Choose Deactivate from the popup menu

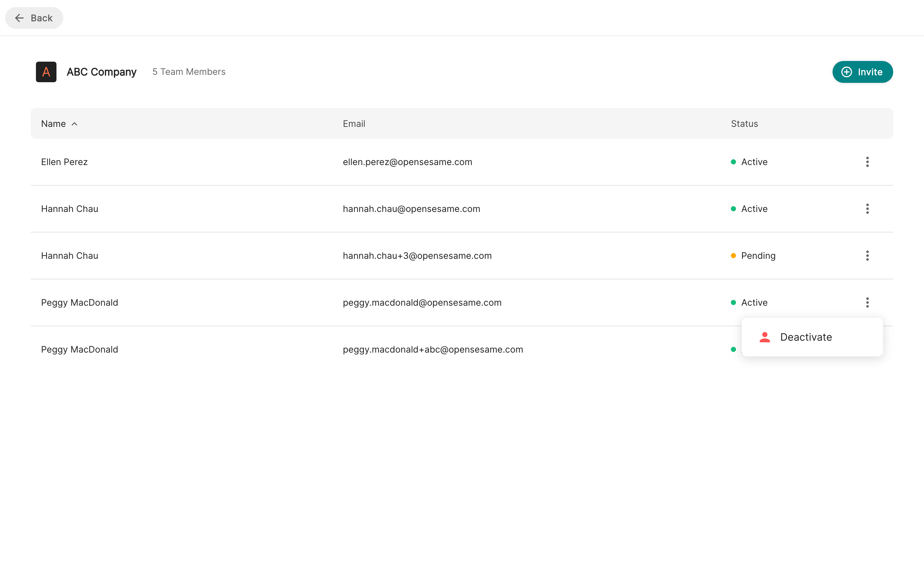(x=812, y=337)
